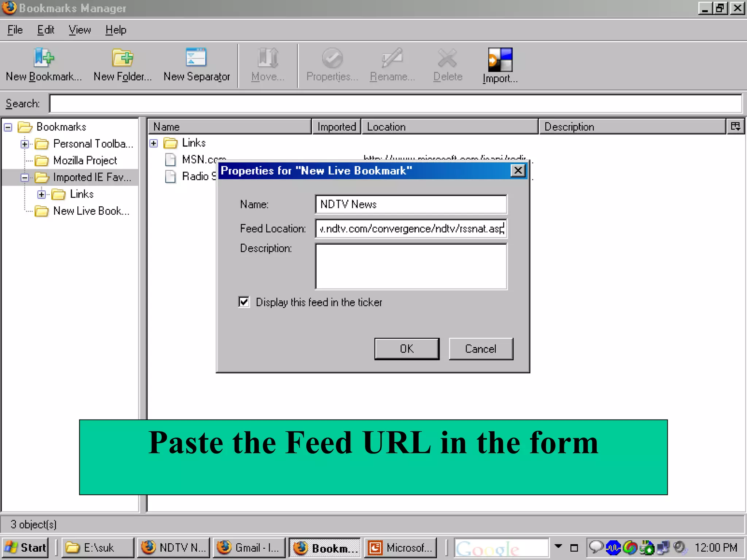The height and width of the screenshot is (560, 747).
Task: Switch to Microsoft PowerPoint taskbar button
Action: pyautogui.click(x=400, y=547)
